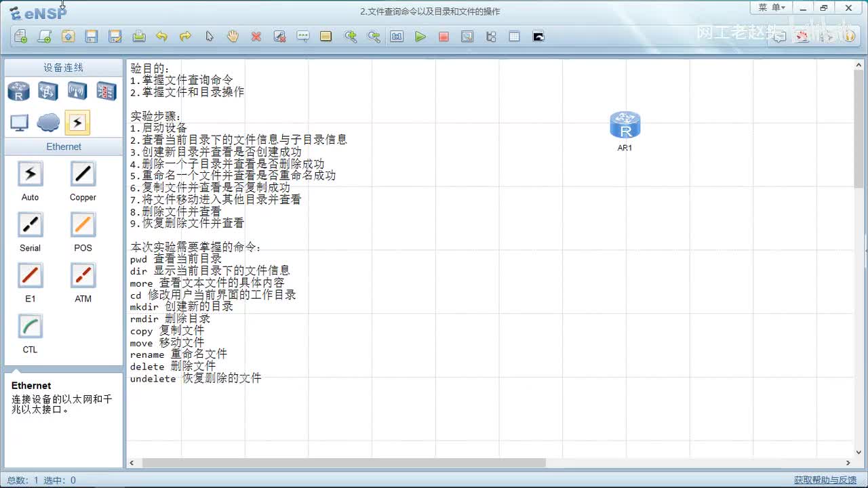Open the 菜单 dropdown menu
The width and height of the screenshot is (868, 488).
772,7
